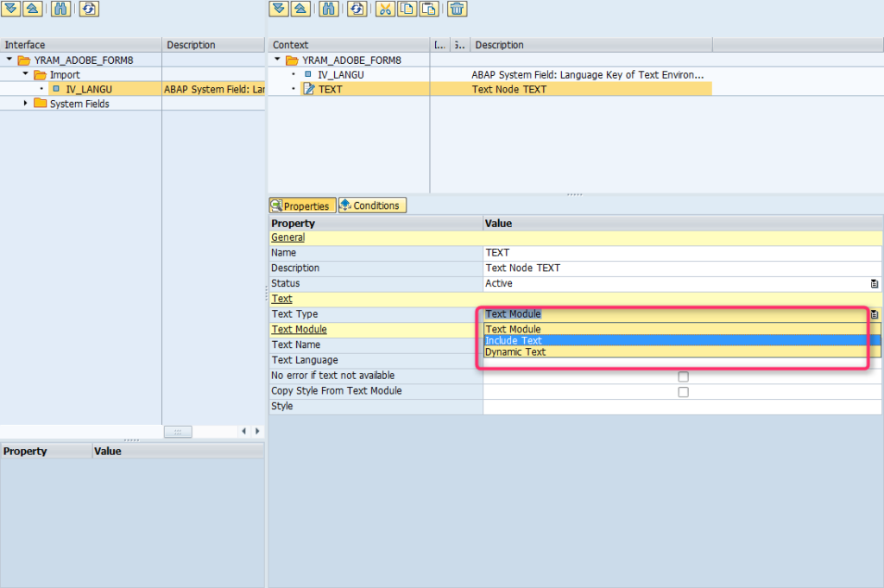
Task: Select IV_LANGU row in Interface tree
Action: click(x=132, y=89)
